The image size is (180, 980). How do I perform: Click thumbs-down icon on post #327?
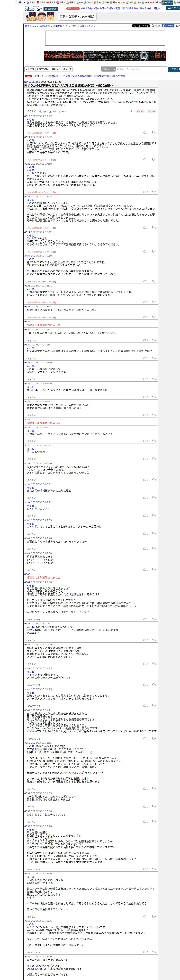click(153, 317)
